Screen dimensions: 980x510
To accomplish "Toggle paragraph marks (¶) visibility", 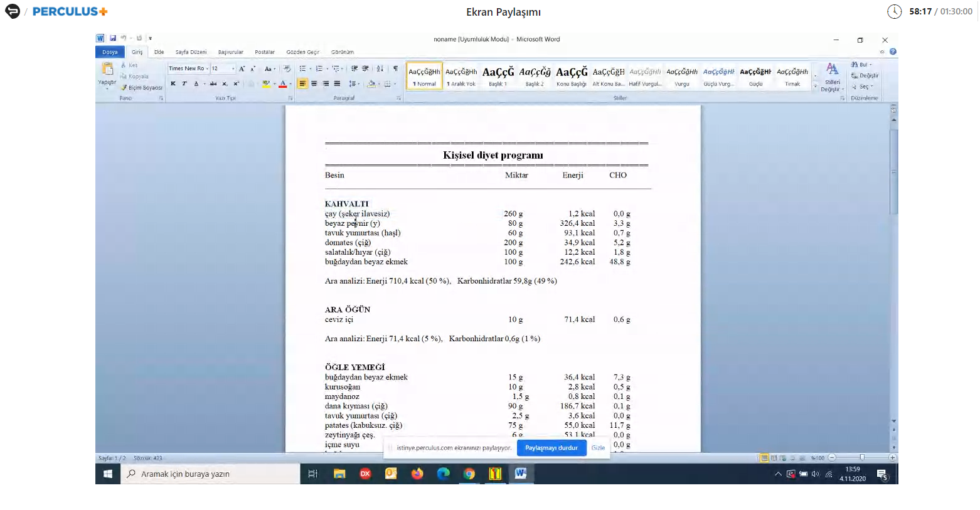I will coord(395,69).
